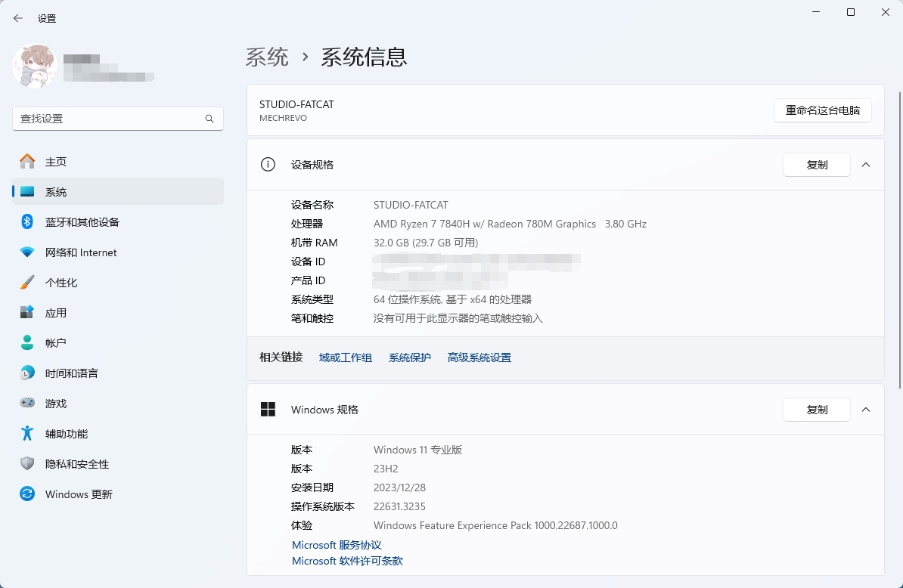This screenshot has height=588, width=903.
Task: Click the vertical scrollbar on right
Action: (900, 240)
